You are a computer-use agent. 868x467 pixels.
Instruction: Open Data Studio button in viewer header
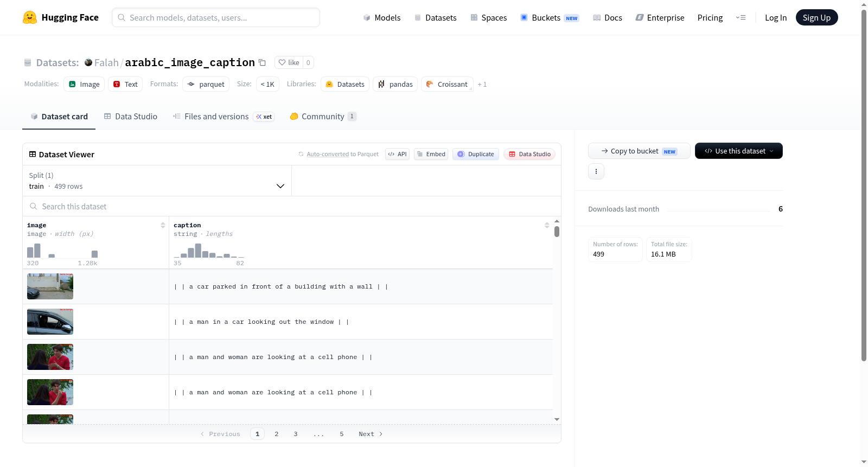click(529, 154)
